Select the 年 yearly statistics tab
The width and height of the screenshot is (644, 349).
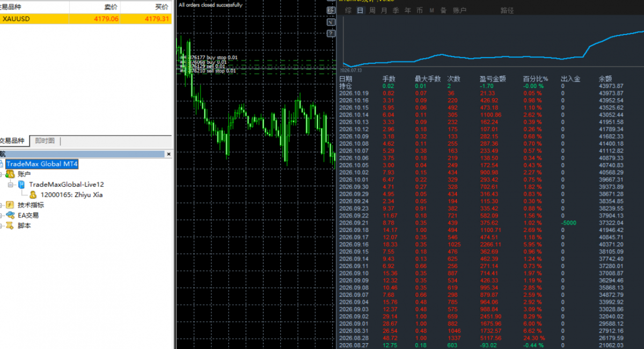tap(408, 10)
